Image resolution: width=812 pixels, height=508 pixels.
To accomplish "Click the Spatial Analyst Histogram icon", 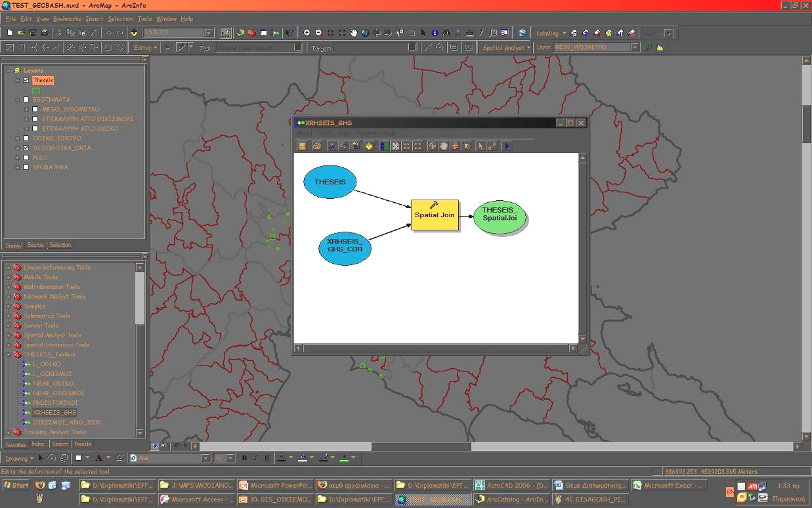I will tap(660, 47).
